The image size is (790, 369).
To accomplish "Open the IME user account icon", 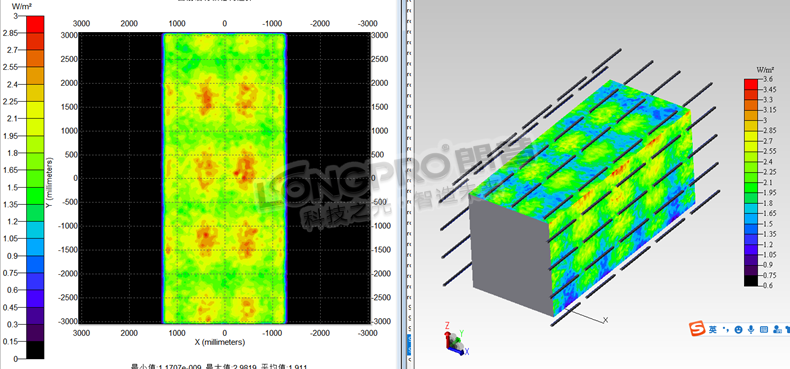I will pyautogui.click(x=776, y=330).
